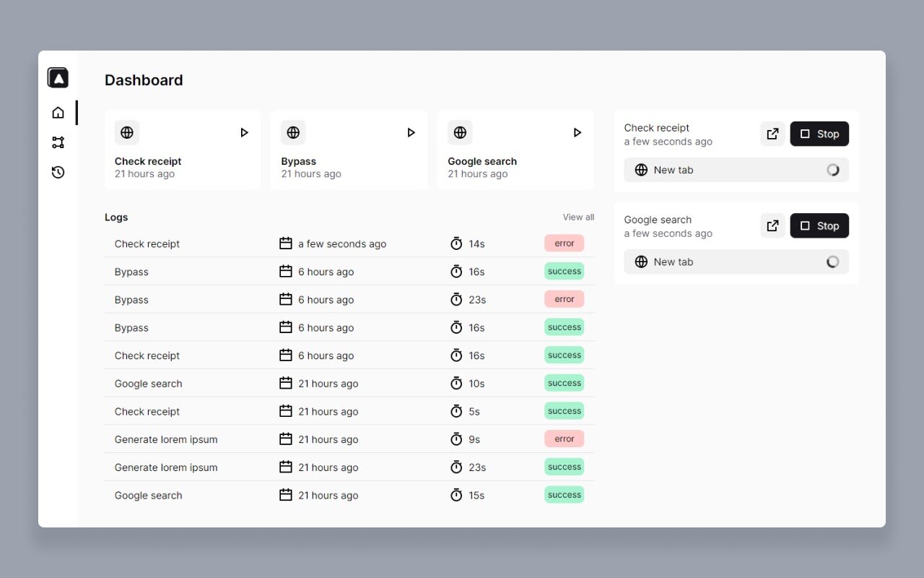
Task: Stop the running Google search workflow
Action: pos(819,225)
